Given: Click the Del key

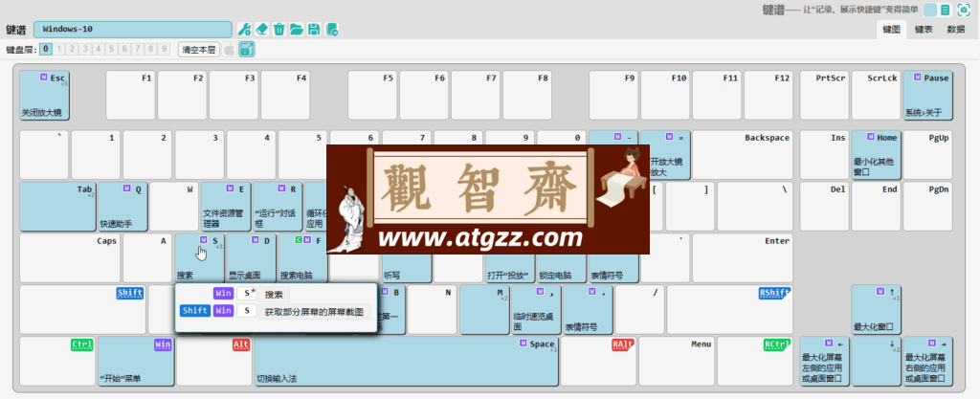Looking at the screenshot, I should pyautogui.click(x=824, y=207).
